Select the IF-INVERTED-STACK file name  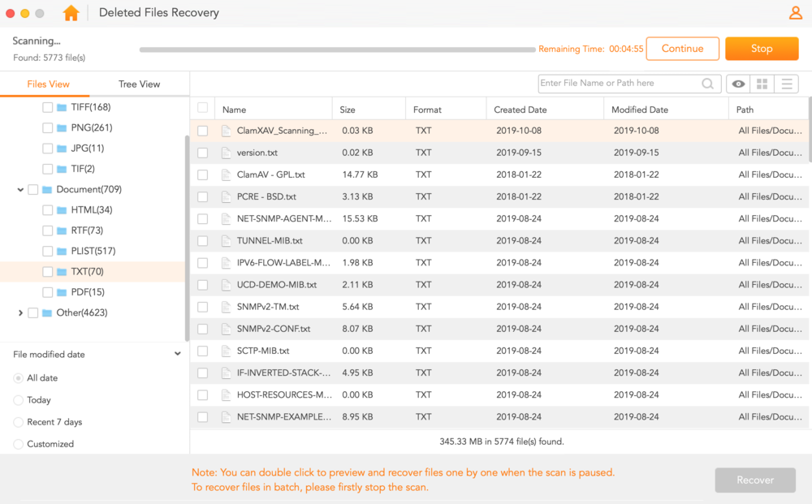click(x=283, y=373)
